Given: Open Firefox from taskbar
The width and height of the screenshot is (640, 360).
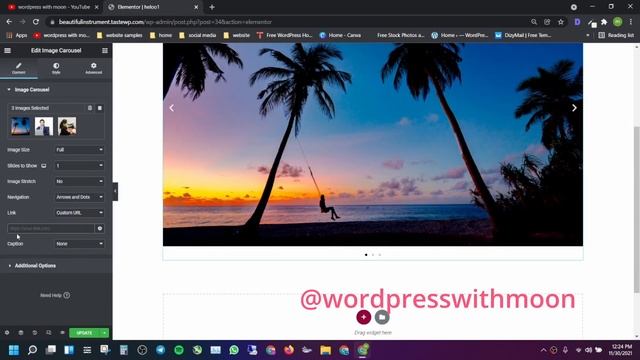Looking at the screenshot, I should (289, 350).
